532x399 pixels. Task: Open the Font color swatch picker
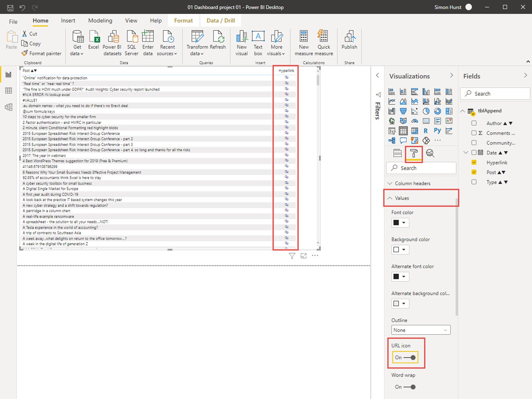[x=400, y=223]
